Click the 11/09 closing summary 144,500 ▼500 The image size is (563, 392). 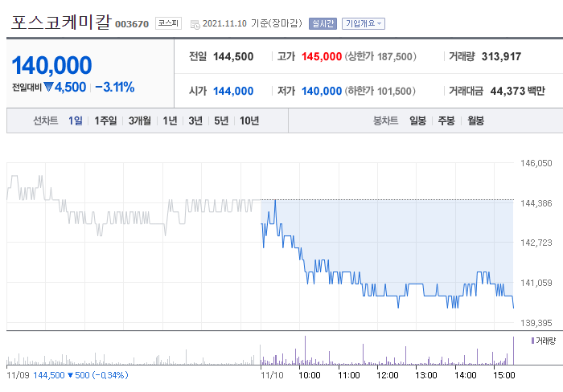tap(80, 375)
